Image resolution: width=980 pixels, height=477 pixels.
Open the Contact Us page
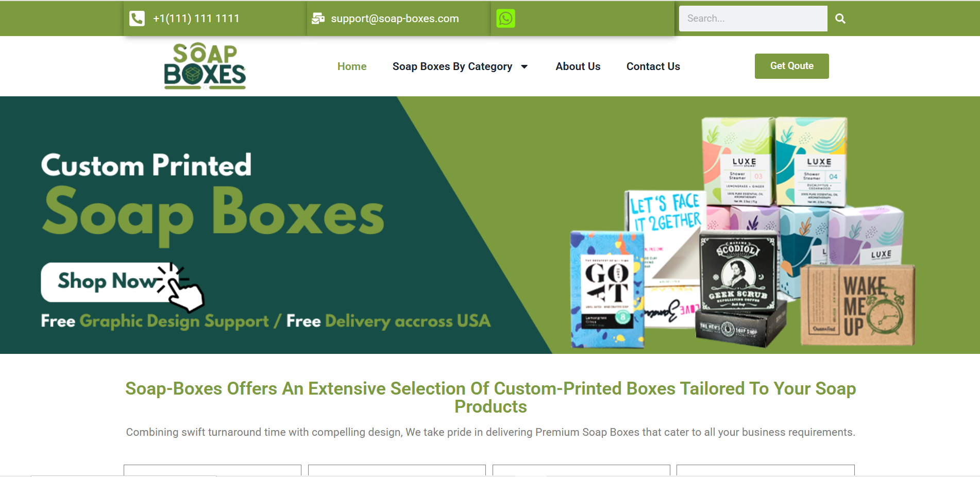[653, 66]
